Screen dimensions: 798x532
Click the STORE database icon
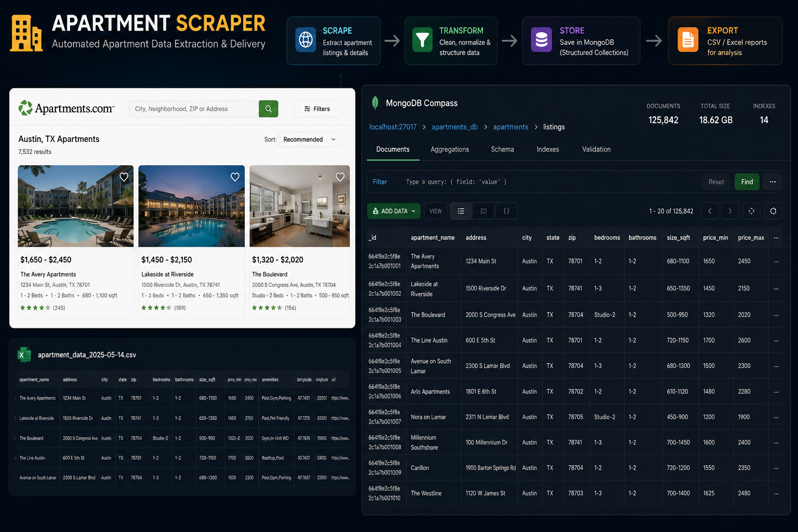pyautogui.click(x=541, y=39)
